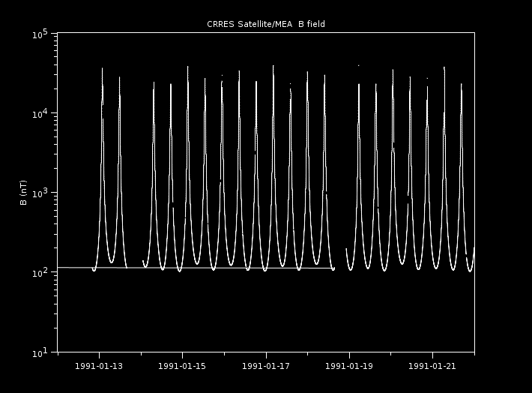The width and height of the screenshot is (532, 393).
Task: Click the start of the curve just after the 1991-01-19 gap
Action: (x=346, y=249)
